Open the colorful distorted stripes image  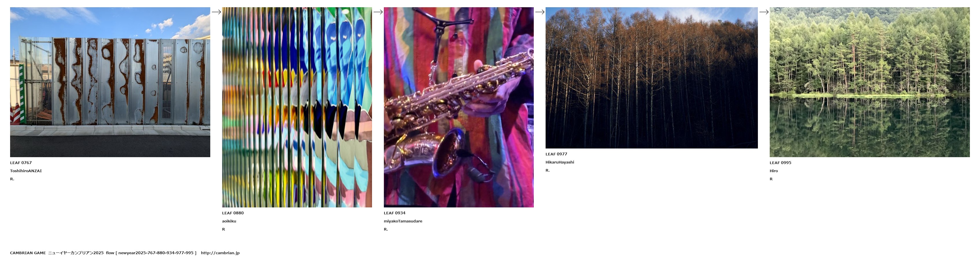pos(297,107)
